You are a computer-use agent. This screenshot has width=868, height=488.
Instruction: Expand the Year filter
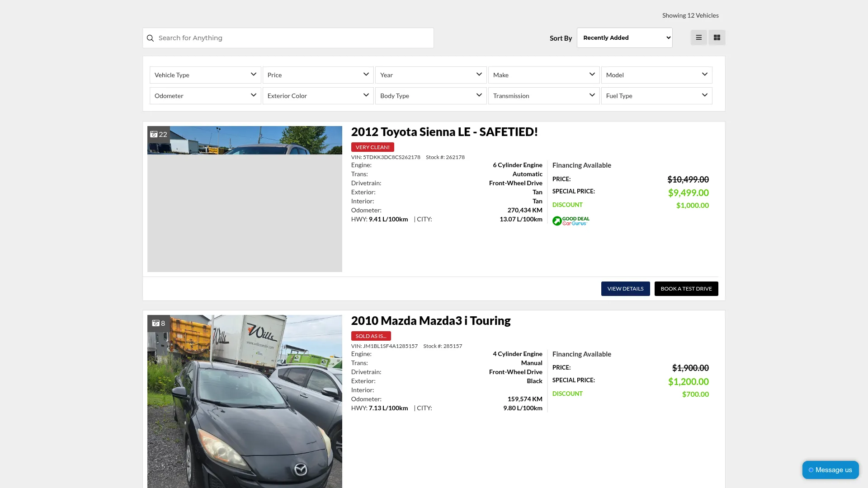431,75
